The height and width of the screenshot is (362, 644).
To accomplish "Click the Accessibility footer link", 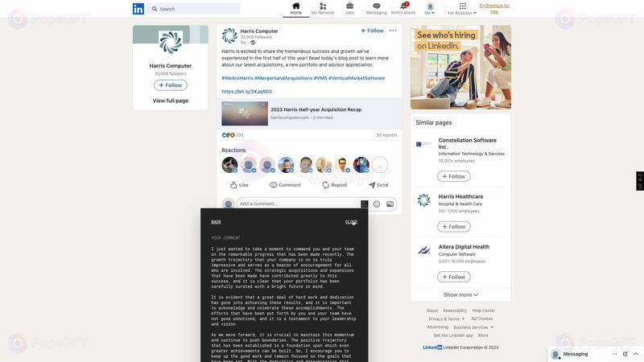I will pyautogui.click(x=455, y=311).
